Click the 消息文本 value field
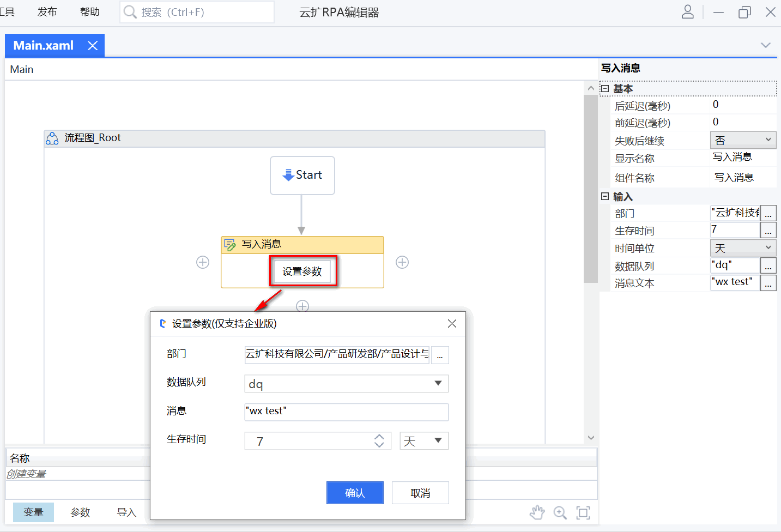Image resolution: width=781 pixels, height=532 pixels. 735,282
